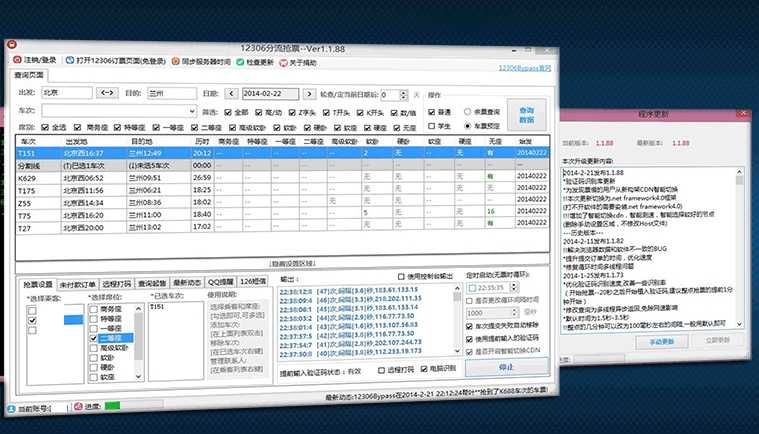This screenshot has width=759, height=434.
Task: Click 手动更新 in the update window
Action: [x=662, y=341]
